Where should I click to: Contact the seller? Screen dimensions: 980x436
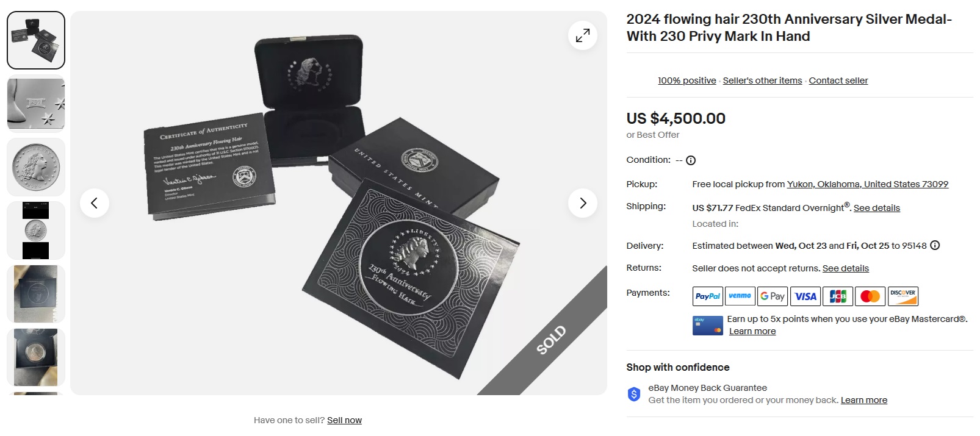[x=838, y=80]
